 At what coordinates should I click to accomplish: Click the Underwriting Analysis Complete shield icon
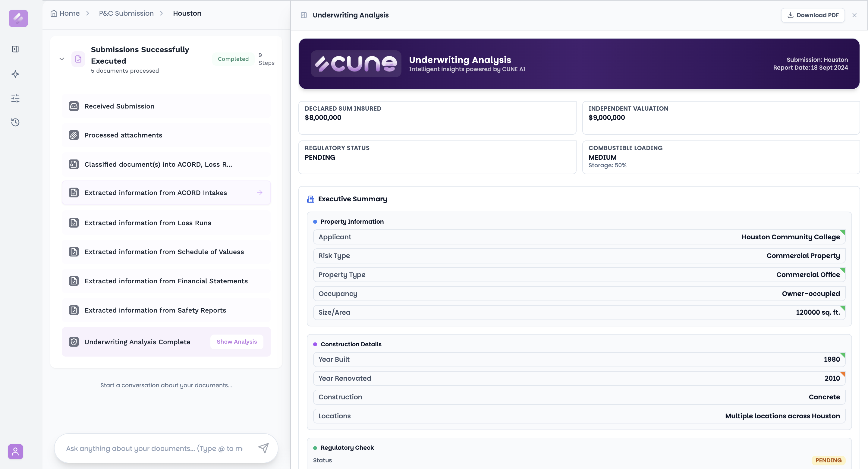pos(74,342)
